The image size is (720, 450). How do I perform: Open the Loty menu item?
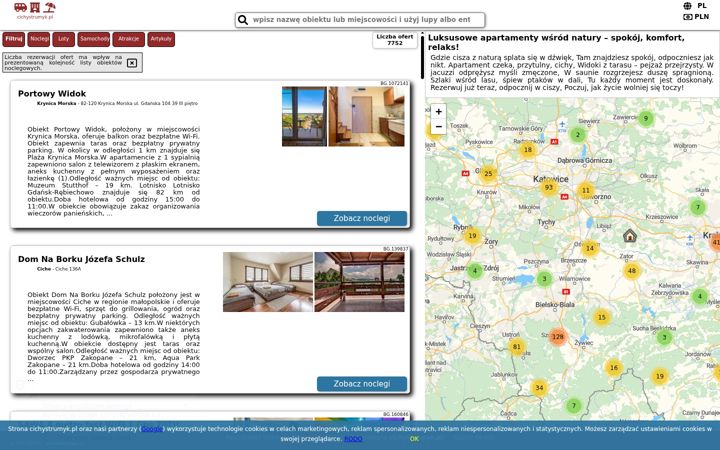[63, 39]
